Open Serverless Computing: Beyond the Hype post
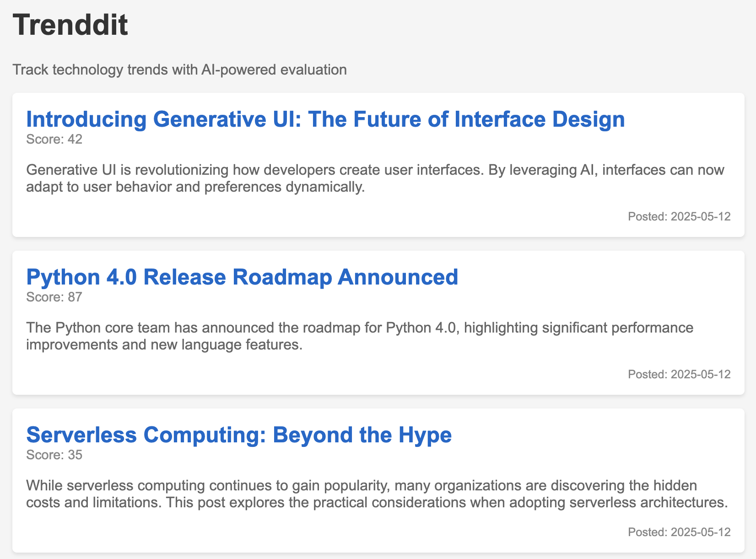The height and width of the screenshot is (559, 756). pos(238,435)
